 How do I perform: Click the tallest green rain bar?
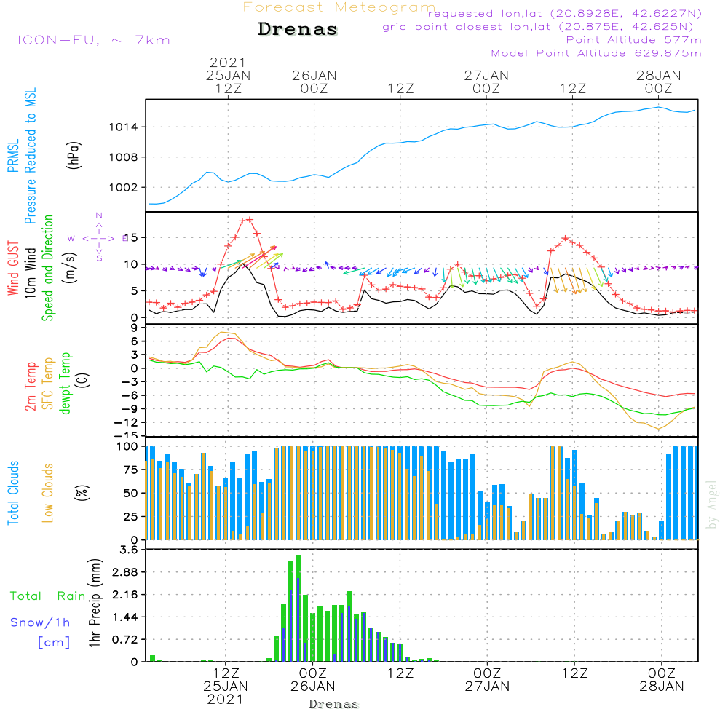(298, 608)
